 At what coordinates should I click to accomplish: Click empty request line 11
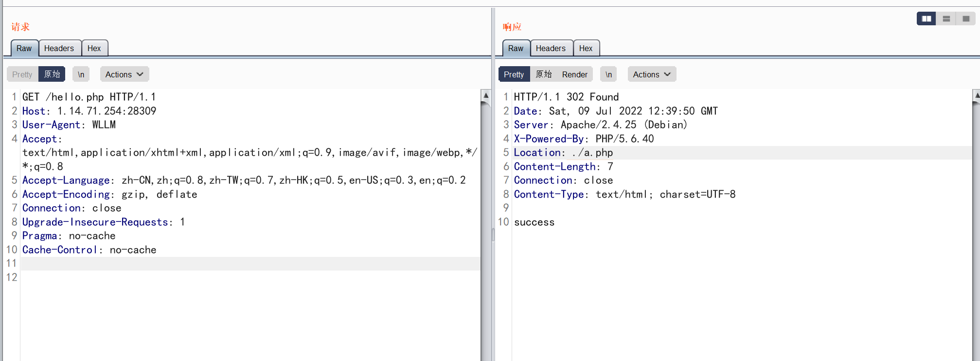[250, 263]
